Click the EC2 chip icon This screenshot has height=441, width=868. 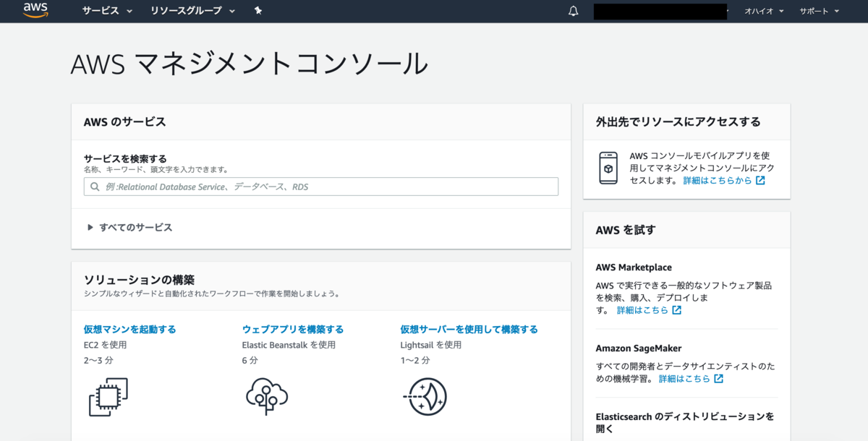click(x=108, y=397)
